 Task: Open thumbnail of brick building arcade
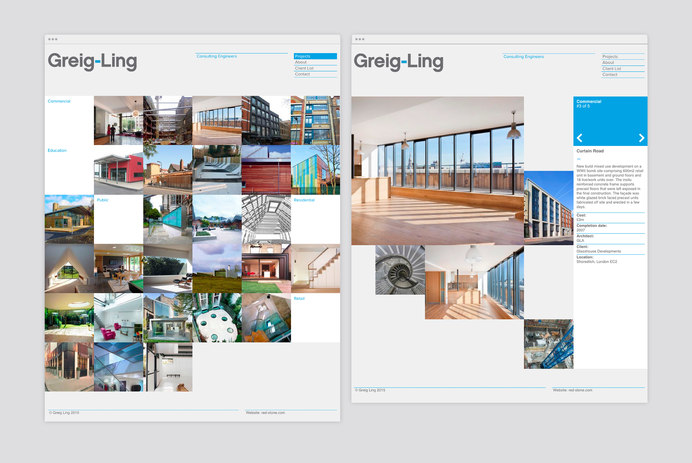pyautogui.click(x=69, y=367)
